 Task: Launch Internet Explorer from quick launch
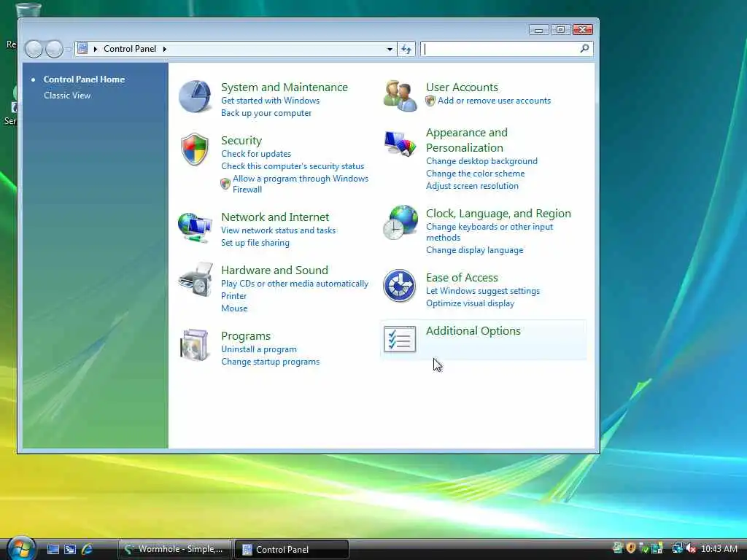[87, 549]
